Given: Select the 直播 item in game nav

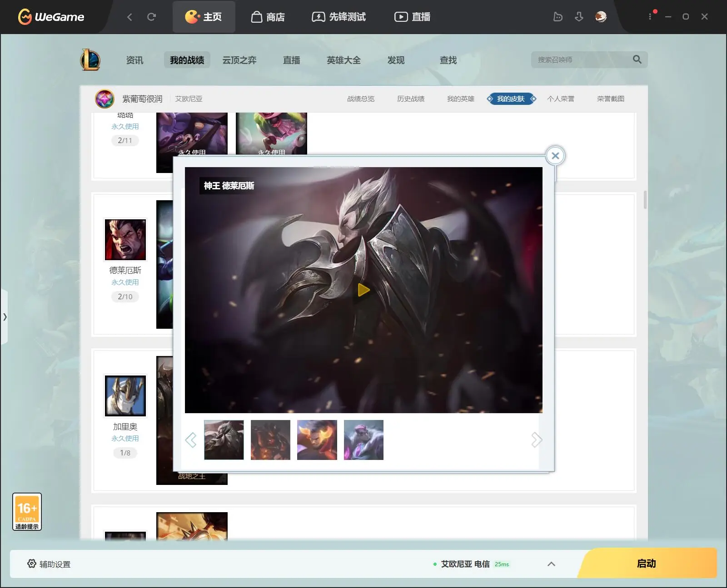Looking at the screenshot, I should [x=291, y=60].
